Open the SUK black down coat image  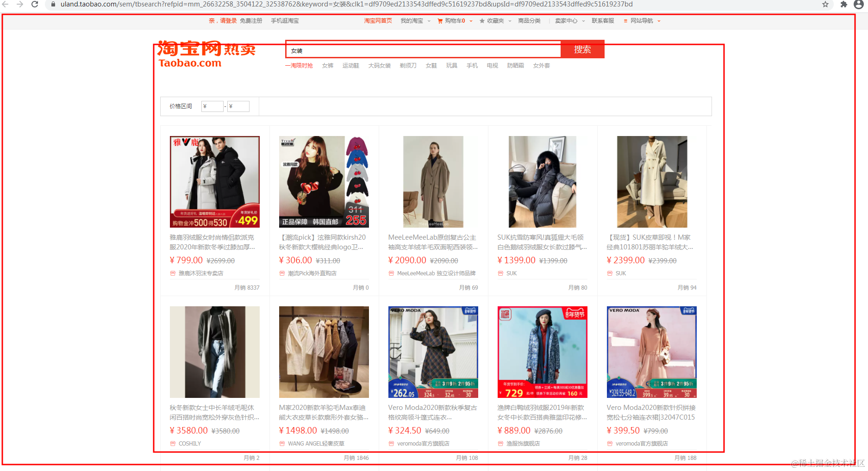coord(543,182)
